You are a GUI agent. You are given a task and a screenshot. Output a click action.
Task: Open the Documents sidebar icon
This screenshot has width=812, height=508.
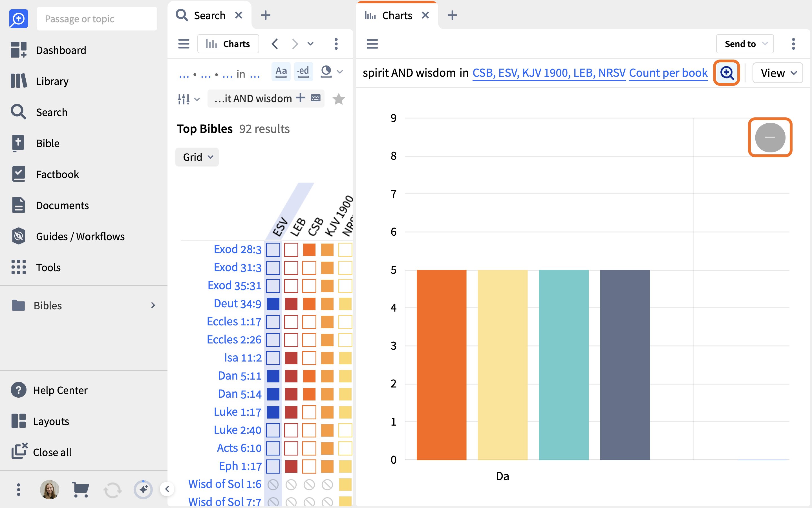(18, 205)
